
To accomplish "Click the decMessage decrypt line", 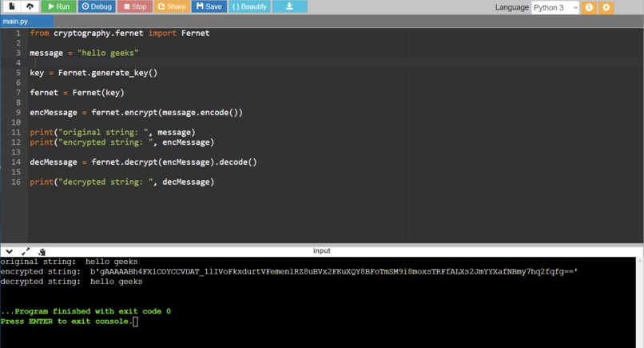I will 143,162.
